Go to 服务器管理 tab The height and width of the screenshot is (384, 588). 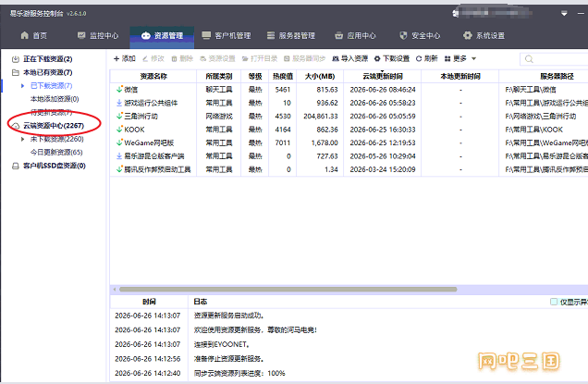click(291, 36)
